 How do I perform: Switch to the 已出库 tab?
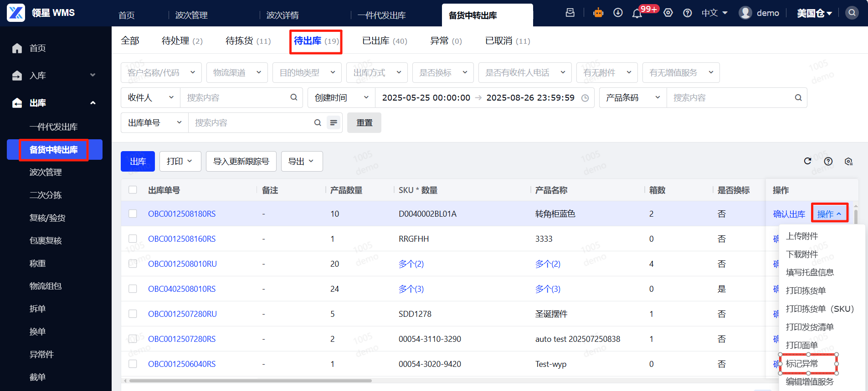tap(384, 41)
